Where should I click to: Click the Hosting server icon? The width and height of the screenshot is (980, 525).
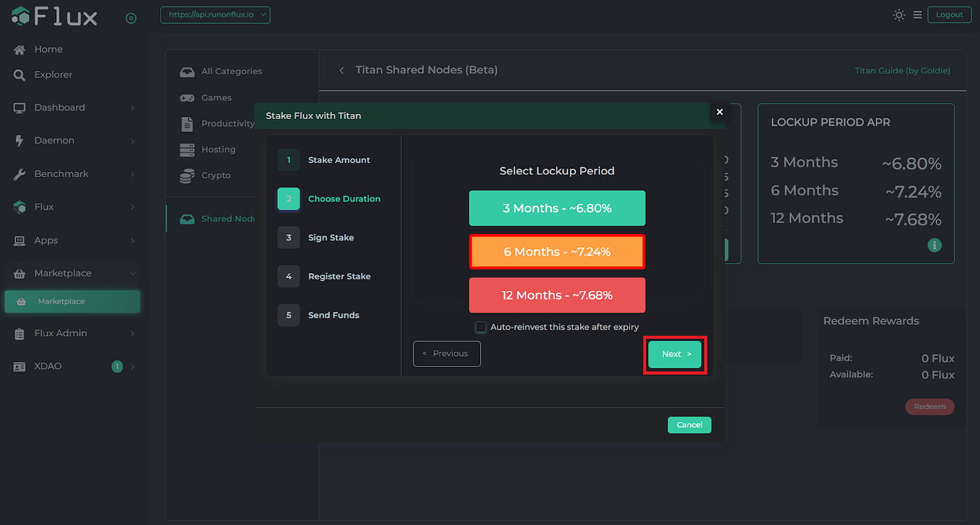(x=187, y=150)
